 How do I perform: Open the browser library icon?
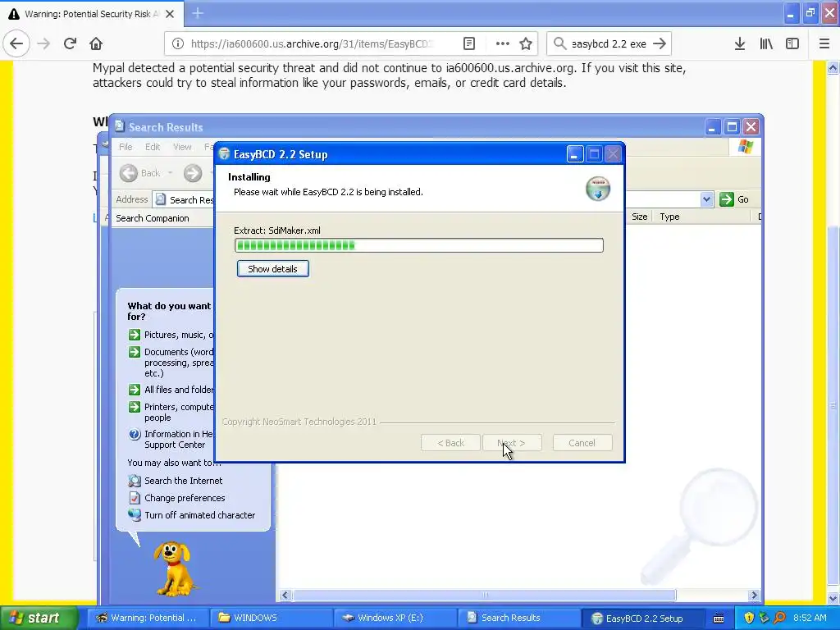click(766, 43)
